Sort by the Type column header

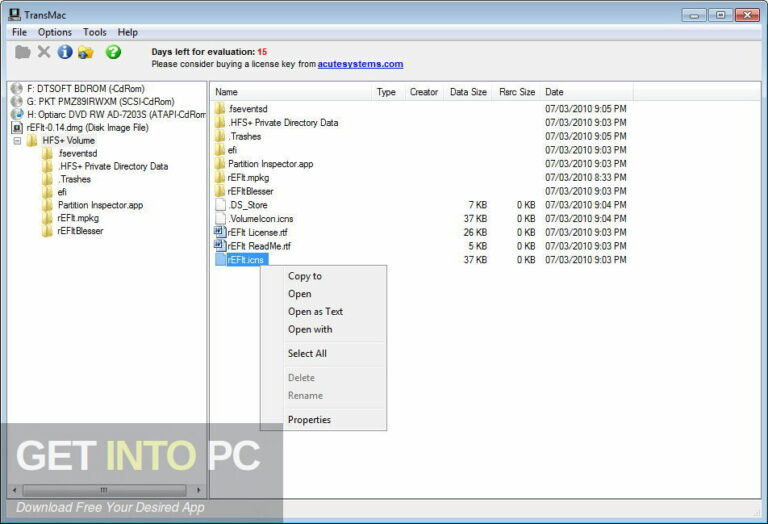387,92
